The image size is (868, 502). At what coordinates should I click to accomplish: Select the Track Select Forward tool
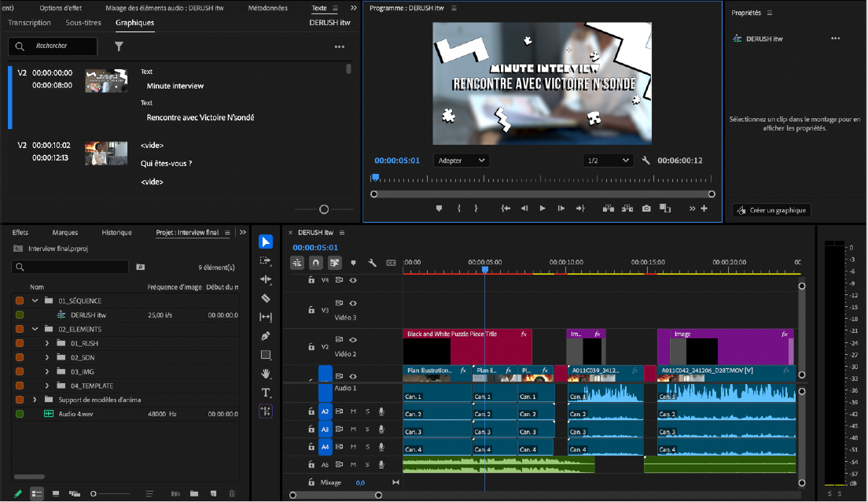point(267,260)
